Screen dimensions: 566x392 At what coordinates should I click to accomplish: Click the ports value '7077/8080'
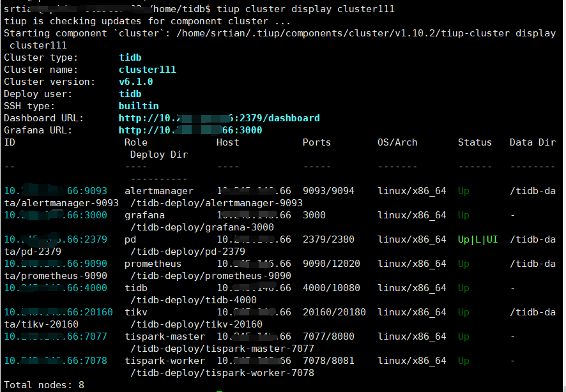[x=328, y=336]
